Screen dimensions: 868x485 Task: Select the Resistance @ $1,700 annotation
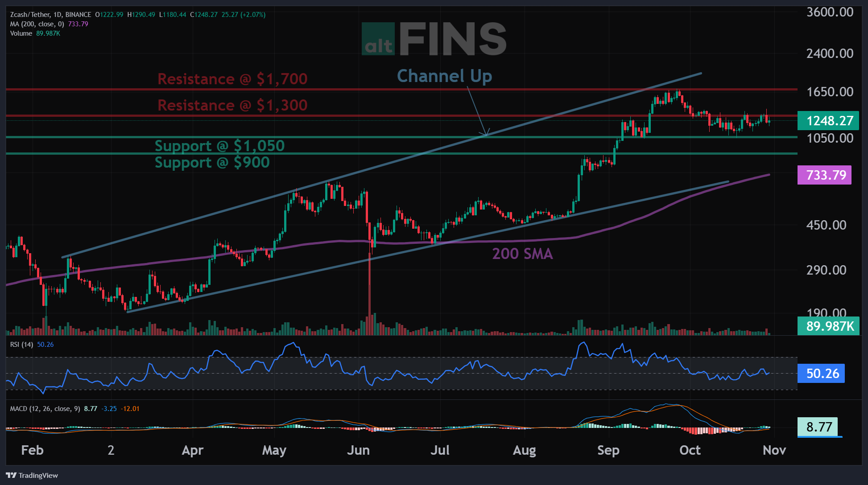click(x=232, y=79)
